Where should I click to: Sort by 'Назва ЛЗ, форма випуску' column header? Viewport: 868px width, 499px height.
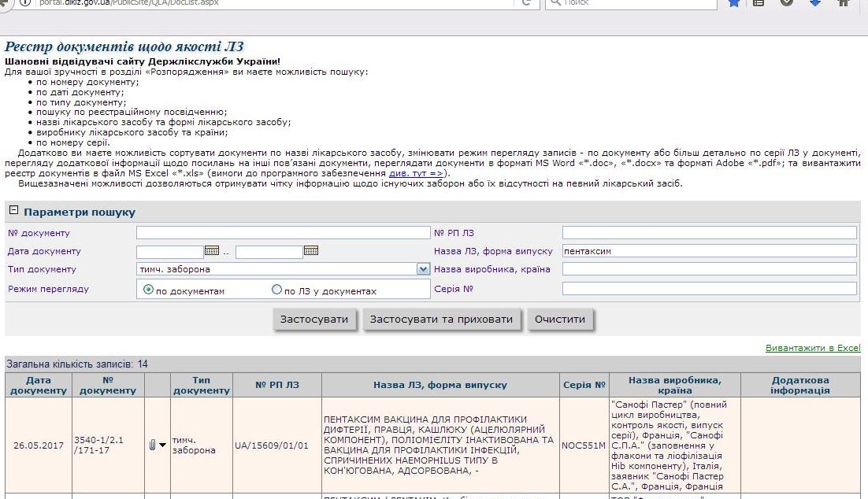(440, 385)
